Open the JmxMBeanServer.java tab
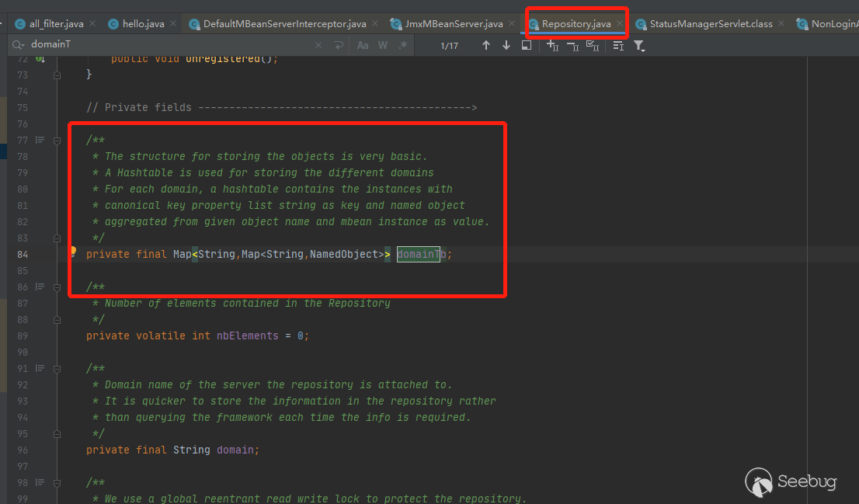859x504 pixels. tap(447, 24)
